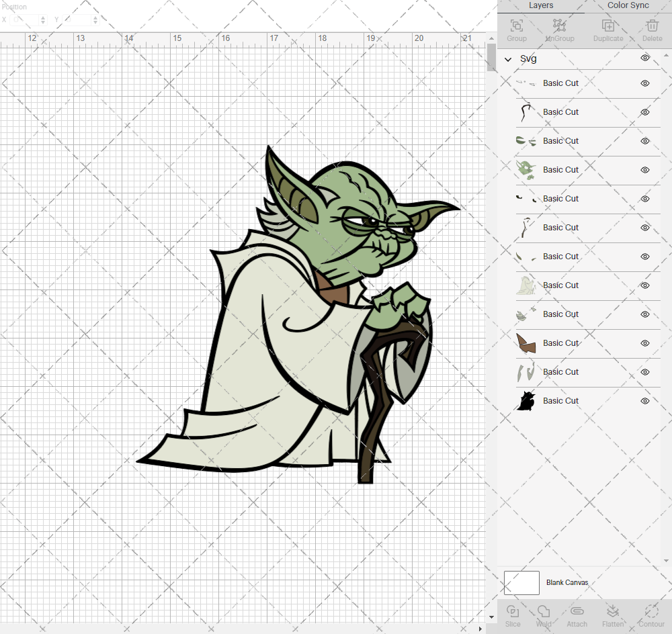Click the Blank Canvas label
672x634 pixels.
pos(567,582)
